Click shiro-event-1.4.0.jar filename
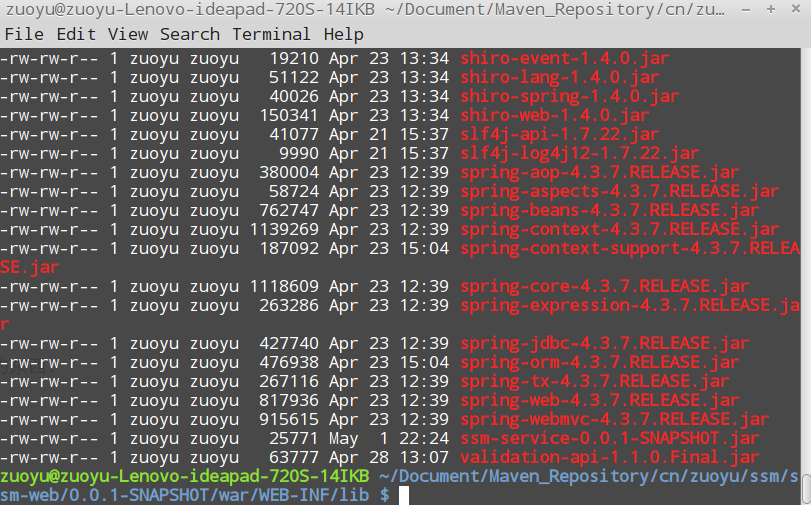This screenshot has height=505, width=811. tap(564, 58)
